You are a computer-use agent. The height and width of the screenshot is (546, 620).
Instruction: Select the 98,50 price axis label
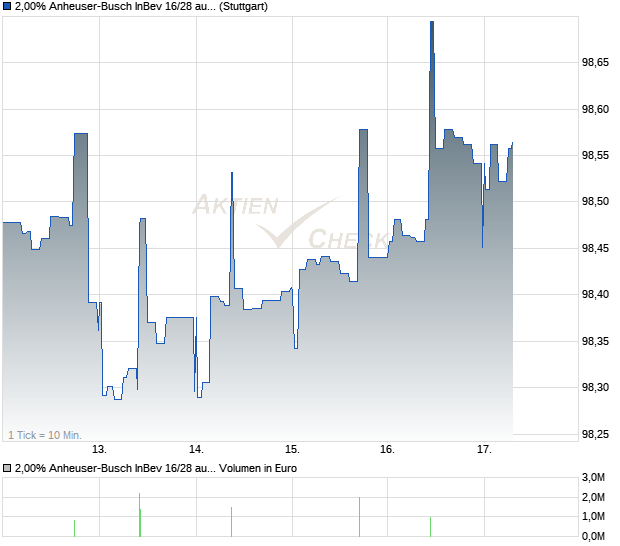point(595,202)
